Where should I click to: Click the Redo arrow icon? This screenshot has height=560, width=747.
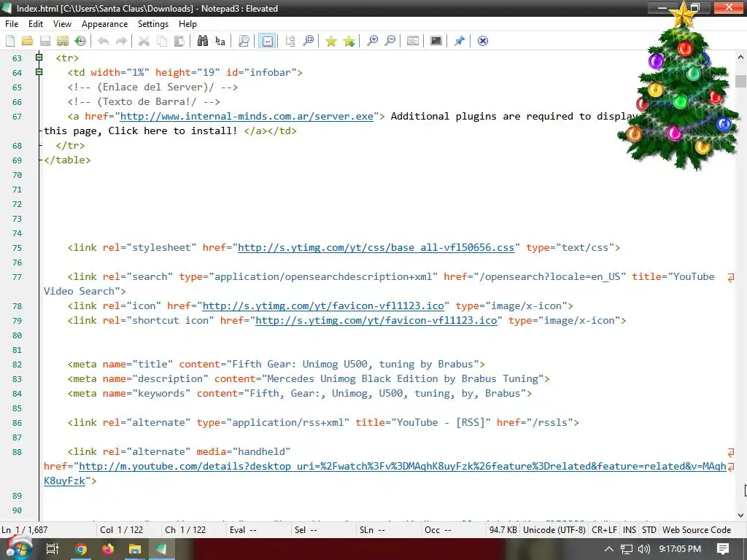pos(122,41)
